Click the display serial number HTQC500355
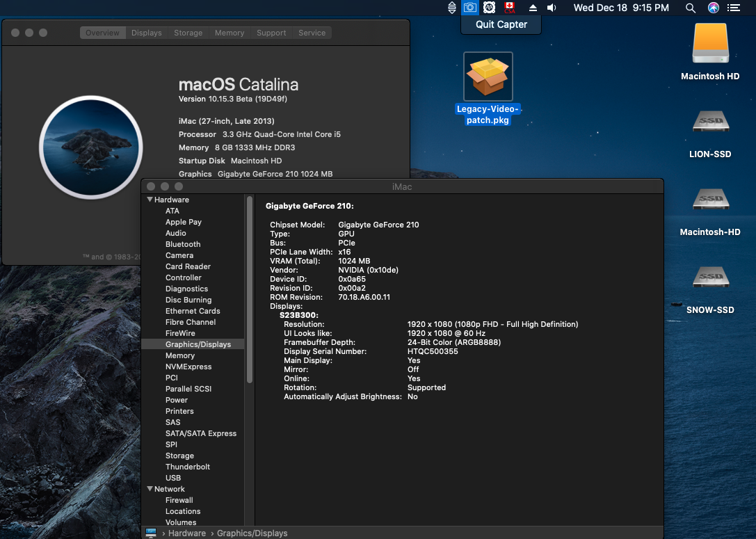The image size is (756, 539). pos(433,351)
